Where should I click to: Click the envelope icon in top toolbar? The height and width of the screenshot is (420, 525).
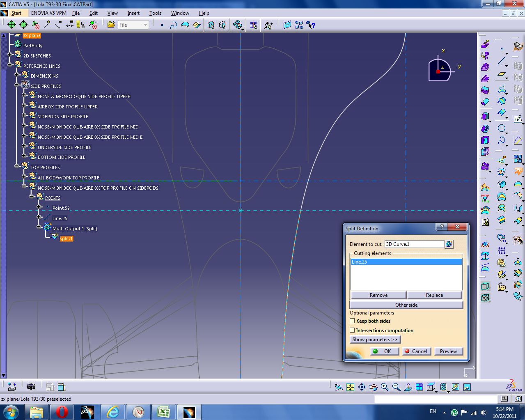tap(287, 25)
